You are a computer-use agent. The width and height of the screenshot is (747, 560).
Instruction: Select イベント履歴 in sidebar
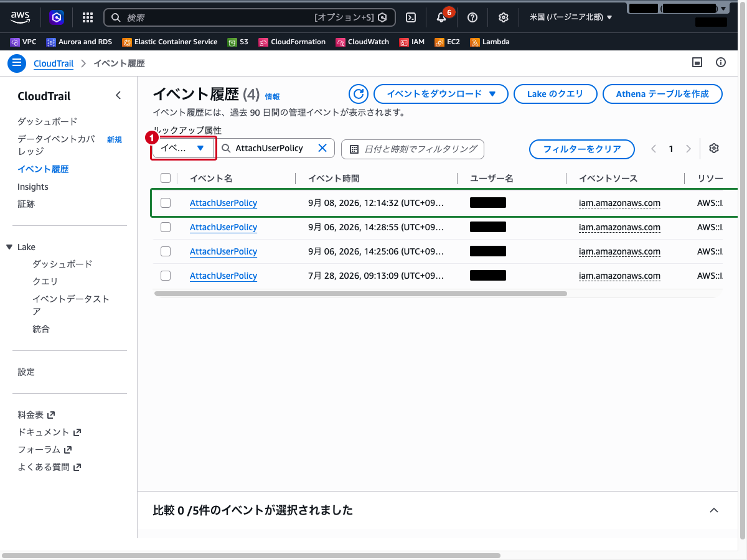43,169
